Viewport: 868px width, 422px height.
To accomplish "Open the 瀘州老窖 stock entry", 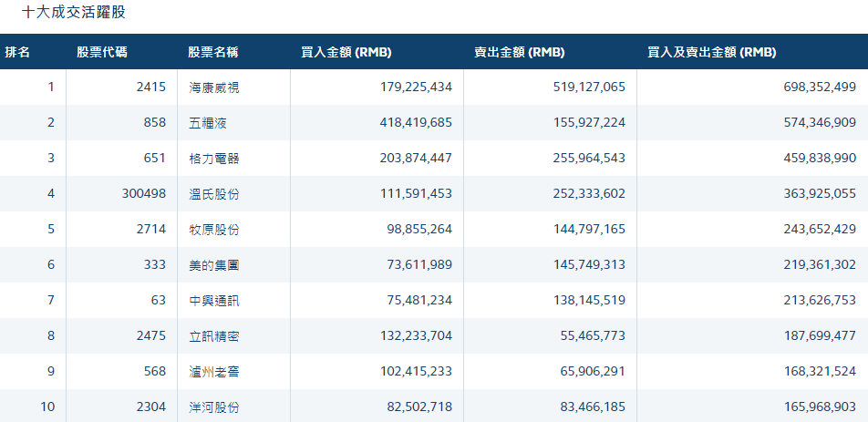I will point(213,372).
